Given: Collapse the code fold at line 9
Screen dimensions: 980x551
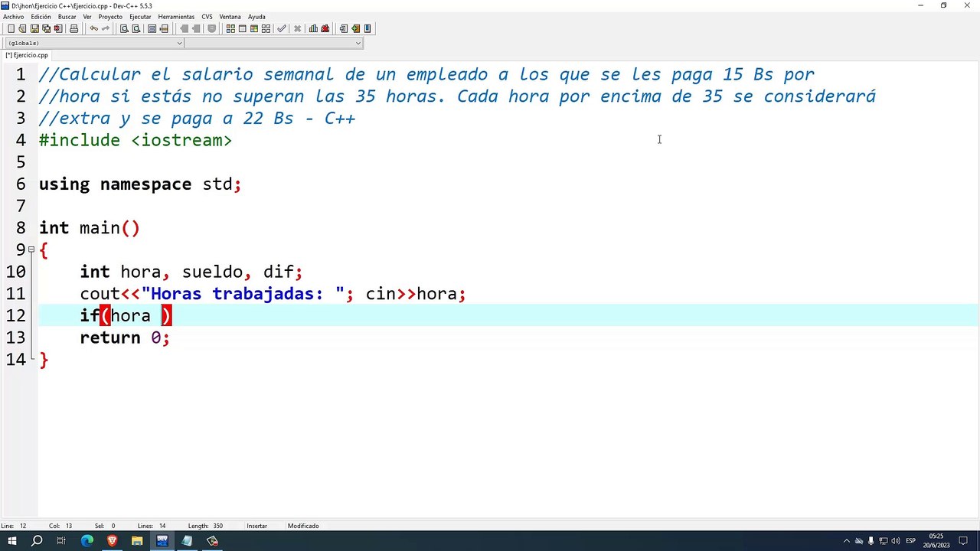Looking at the screenshot, I should (31, 249).
